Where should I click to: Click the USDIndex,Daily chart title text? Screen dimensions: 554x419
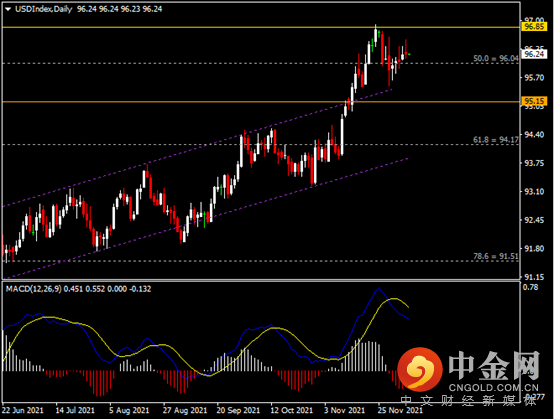click(44, 9)
